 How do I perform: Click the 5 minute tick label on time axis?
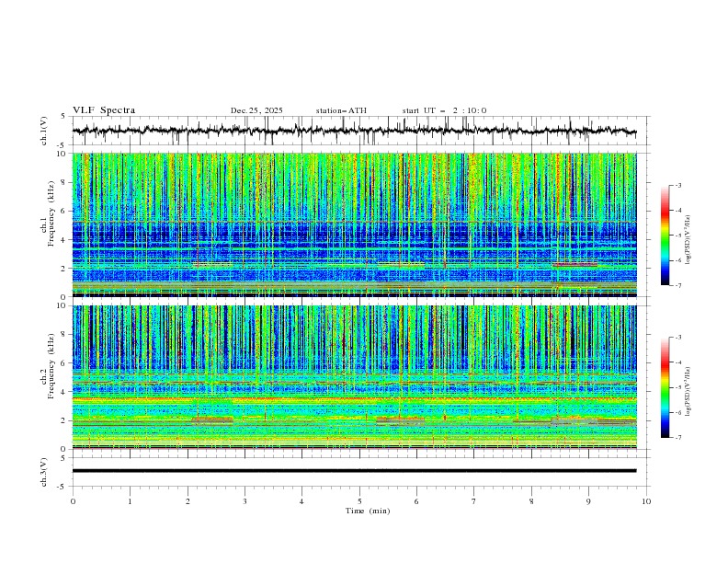click(359, 501)
